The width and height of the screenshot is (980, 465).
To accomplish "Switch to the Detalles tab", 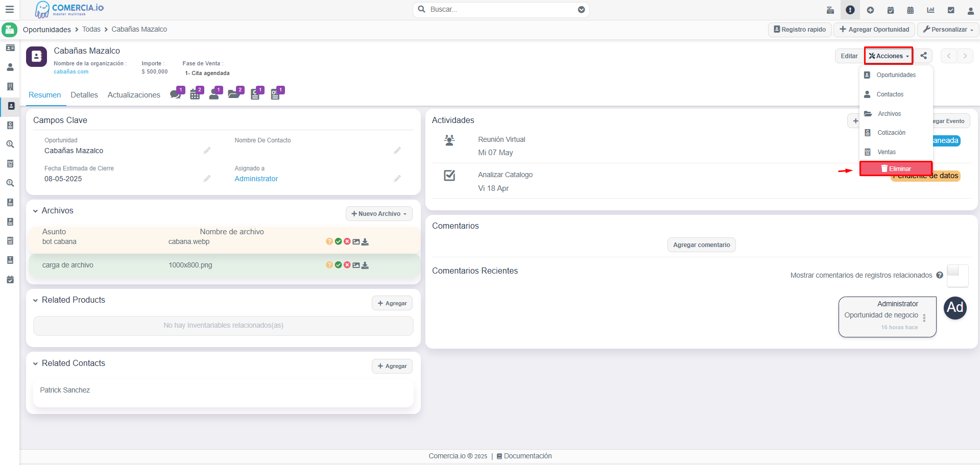I will [84, 95].
